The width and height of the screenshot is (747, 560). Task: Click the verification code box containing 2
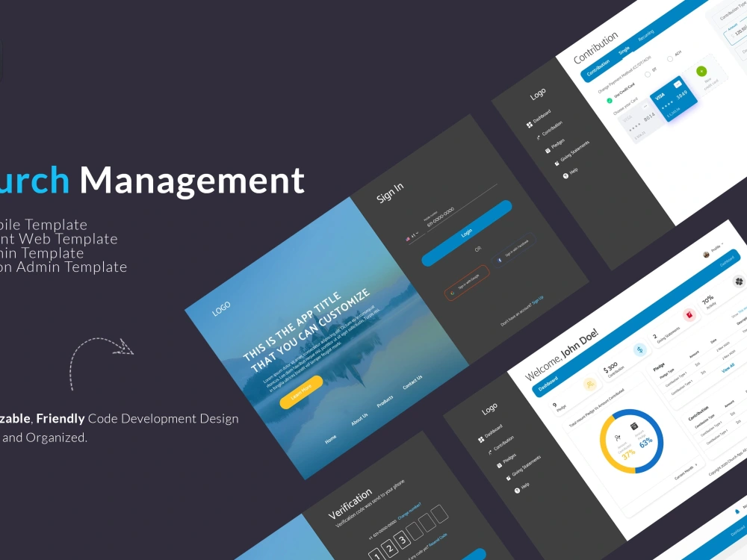point(389,548)
